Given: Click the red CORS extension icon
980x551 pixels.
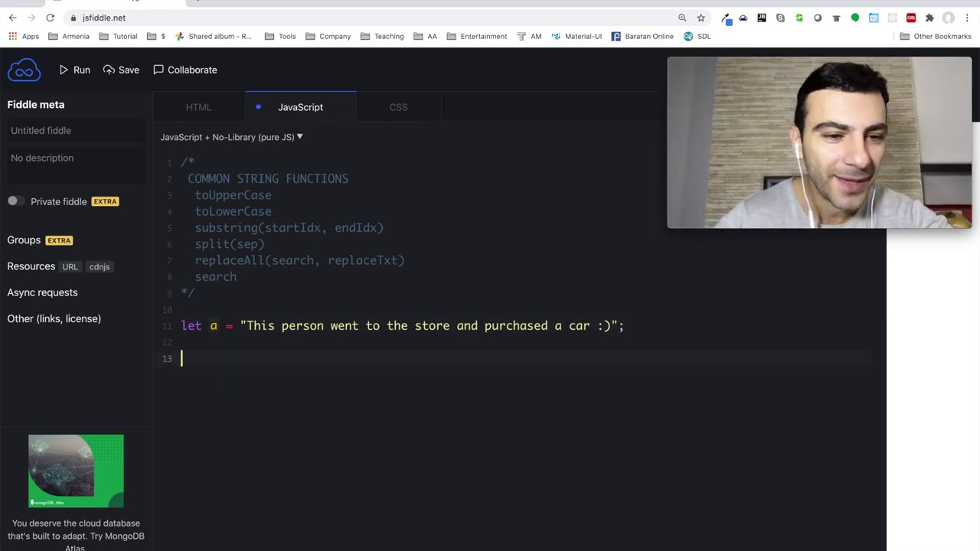Looking at the screenshot, I should [x=911, y=18].
